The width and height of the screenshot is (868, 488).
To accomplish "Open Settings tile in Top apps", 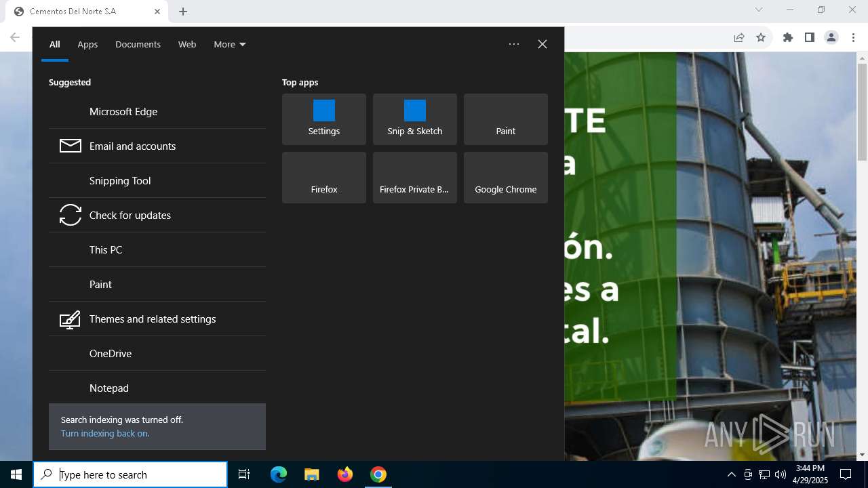I will pyautogui.click(x=324, y=119).
